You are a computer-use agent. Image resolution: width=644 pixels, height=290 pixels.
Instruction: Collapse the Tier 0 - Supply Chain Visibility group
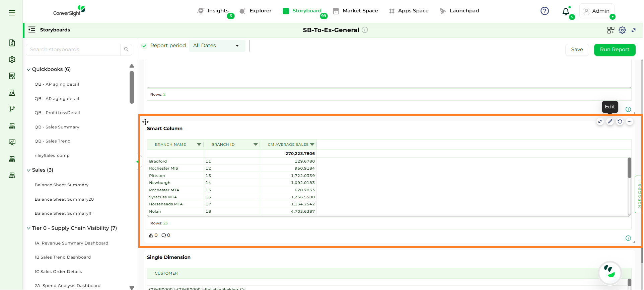(x=28, y=228)
